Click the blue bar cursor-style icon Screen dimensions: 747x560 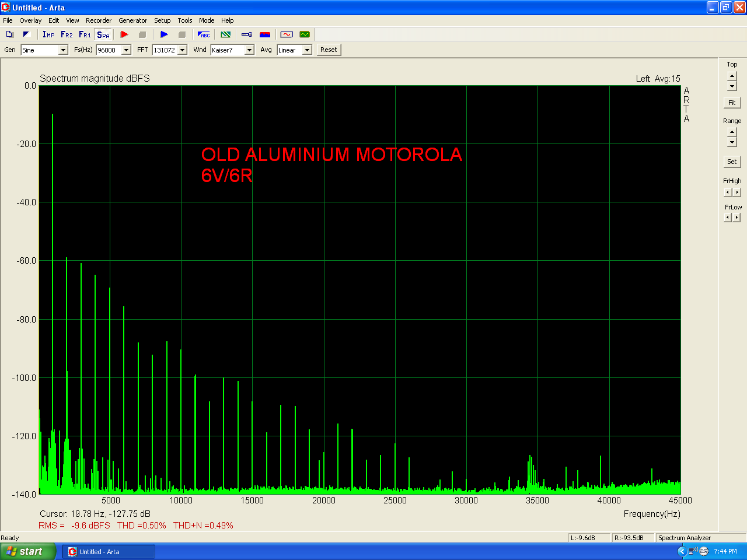(x=247, y=34)
